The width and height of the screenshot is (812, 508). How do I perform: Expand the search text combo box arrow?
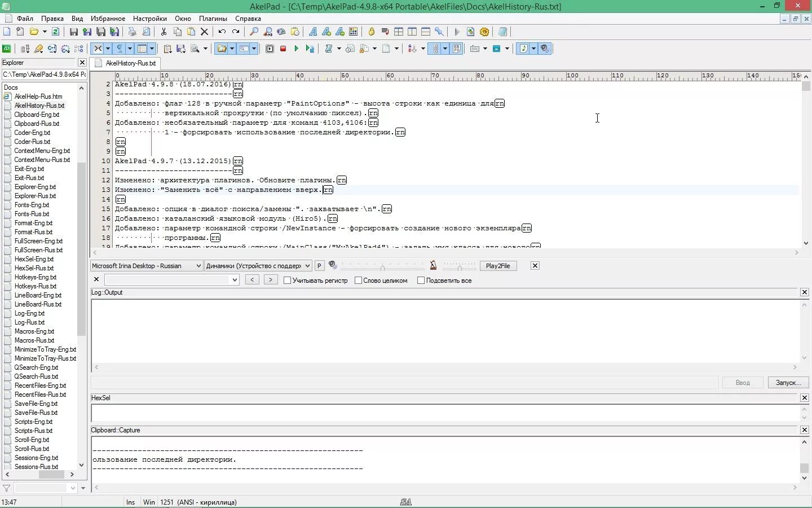(x=235, y=279)
